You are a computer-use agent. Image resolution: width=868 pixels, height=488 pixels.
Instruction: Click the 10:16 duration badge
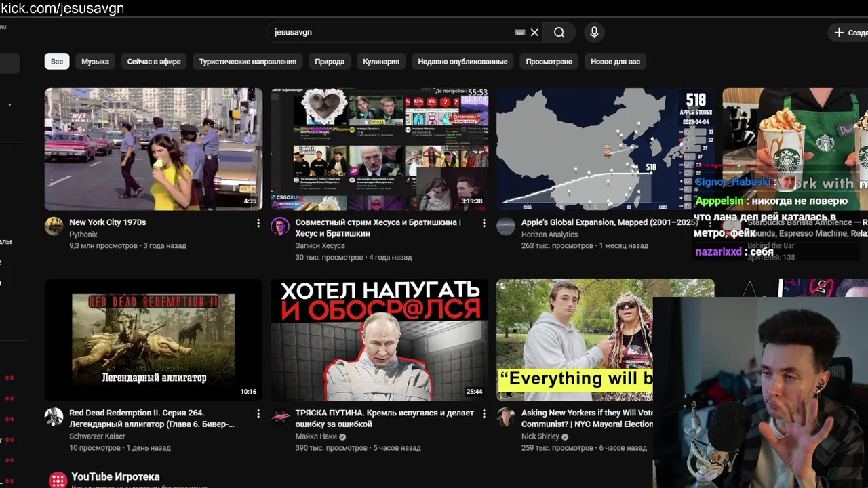[248, 392]
